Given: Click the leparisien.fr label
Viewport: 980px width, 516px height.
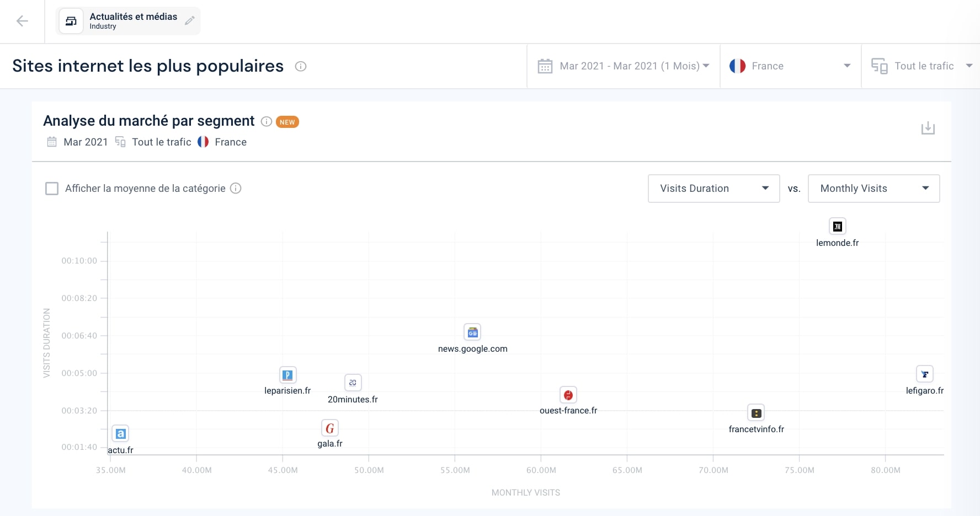Looking at the screenshot, I should [287, 390].
